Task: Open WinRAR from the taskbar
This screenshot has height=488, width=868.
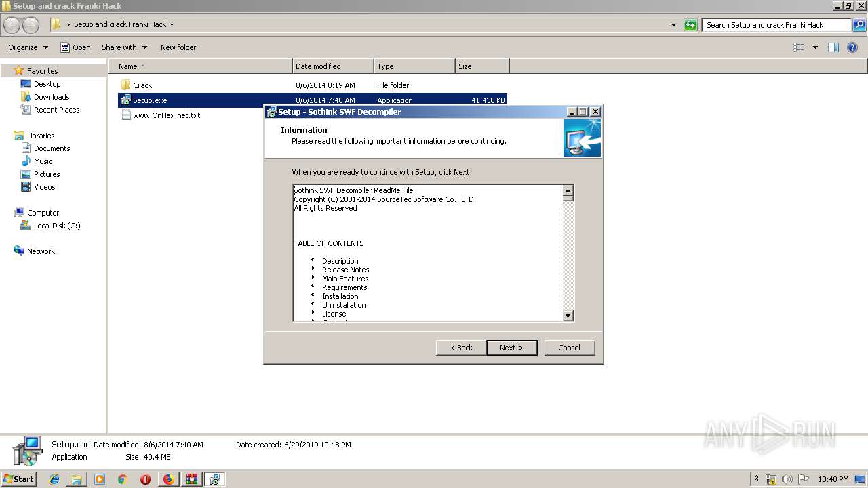Action: 191,479
